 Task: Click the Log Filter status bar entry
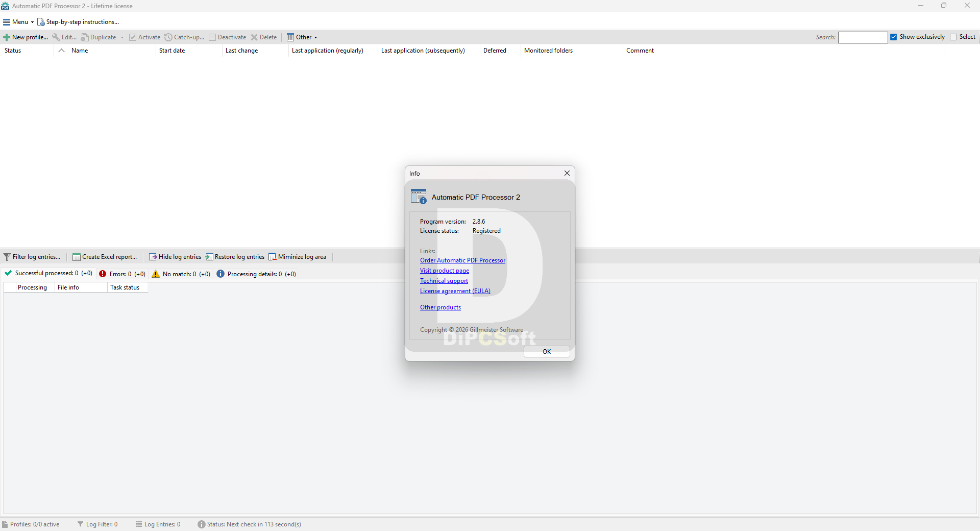click(x=97, y=524)
